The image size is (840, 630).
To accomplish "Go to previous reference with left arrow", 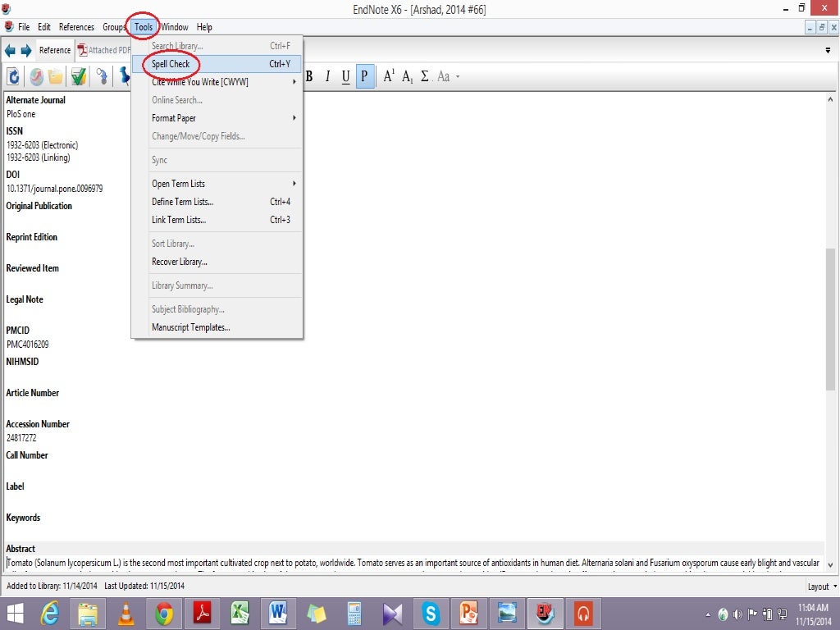I will 10,50.
